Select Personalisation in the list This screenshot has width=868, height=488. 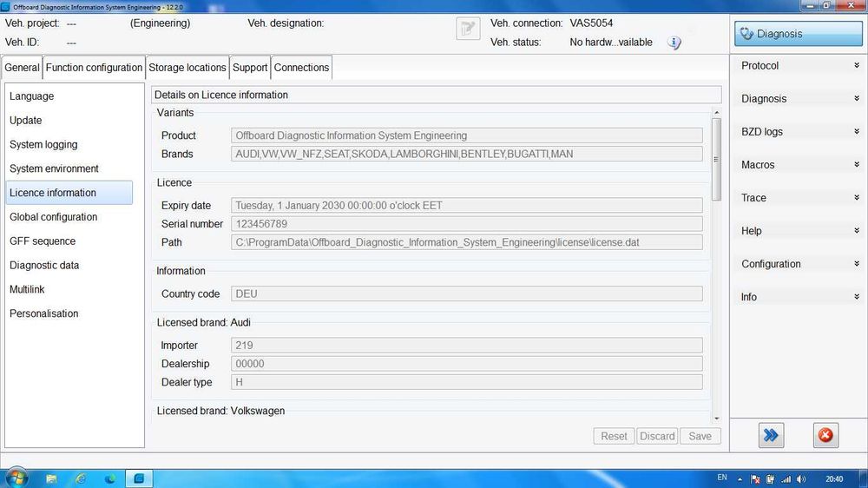click(69, 313)
